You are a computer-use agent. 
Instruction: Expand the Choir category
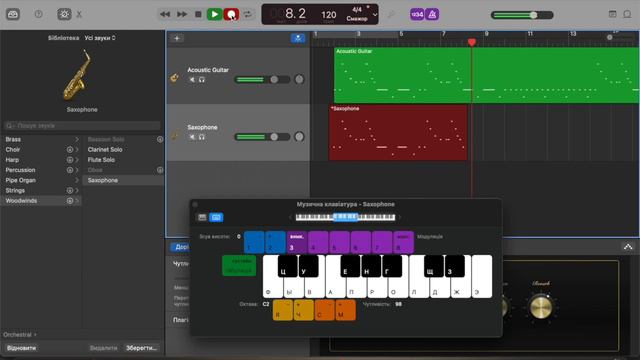(x=77, y=149)
